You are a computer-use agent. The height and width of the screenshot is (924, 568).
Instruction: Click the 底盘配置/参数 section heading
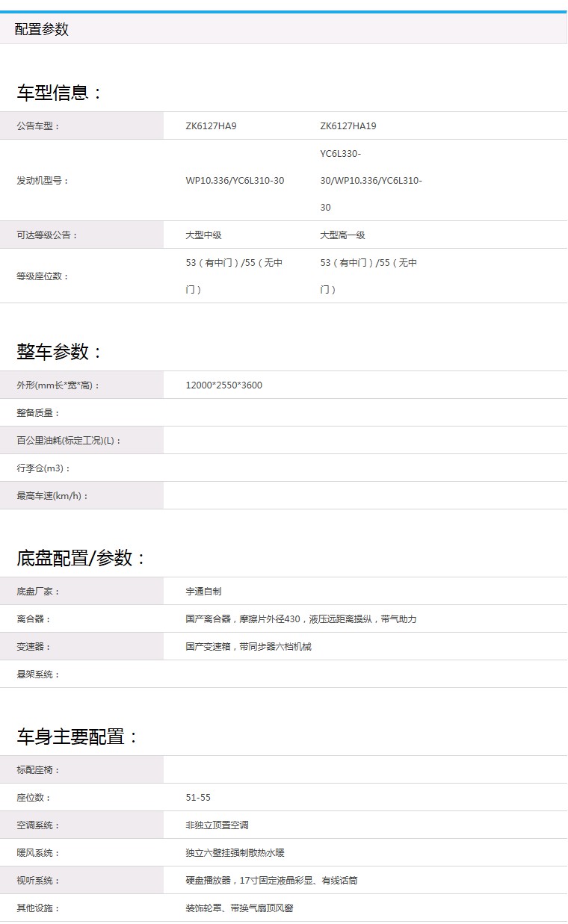point(81,558)
